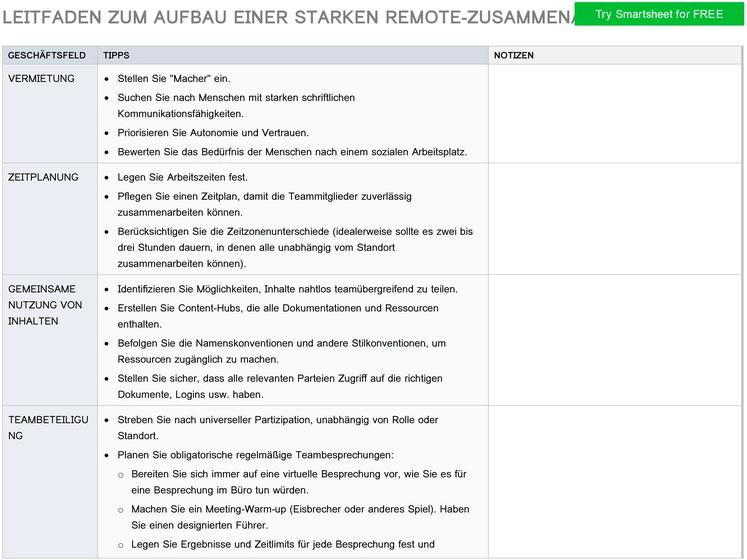This screenshot has width=747, height=560.
Task: Click tip 'Priorisieren Sie Autonomie und Vertrauen.'
Action: [x=213, y=133]
